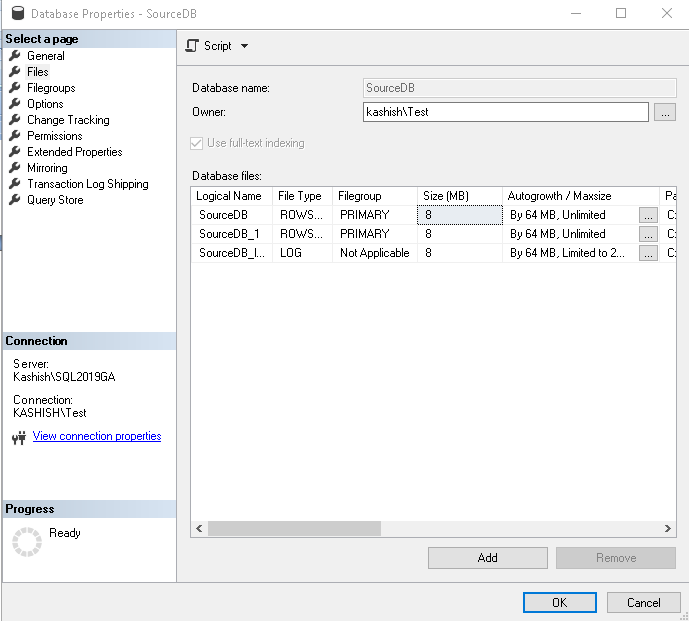The width and height of the screenshot is (689, 621).
Task: Select the Files page
Action: point(37,72)
